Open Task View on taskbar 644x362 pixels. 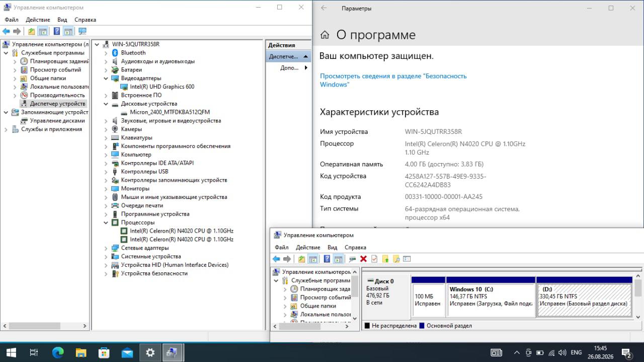tap(34, 352)
